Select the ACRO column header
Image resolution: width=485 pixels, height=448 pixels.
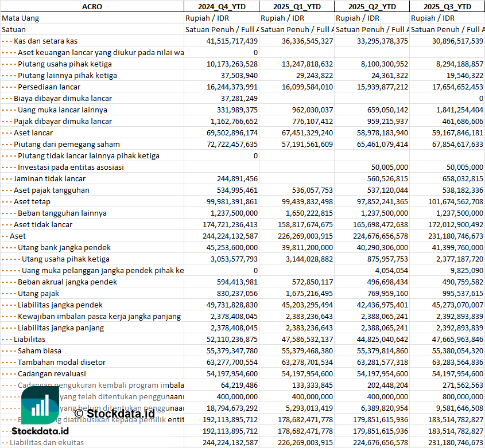(x=92, y=6)
